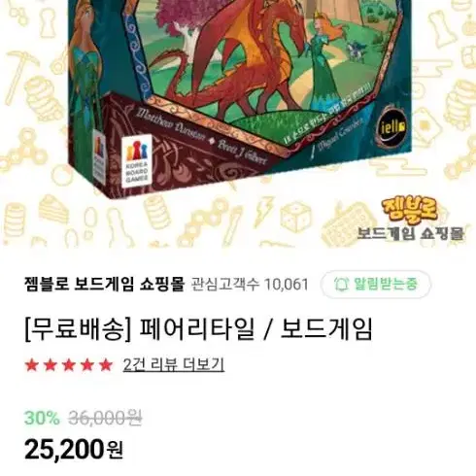The width and height of the screenshot is (476, 476).
Task: Tap the 25,200원 sale price
Action: 74,450
